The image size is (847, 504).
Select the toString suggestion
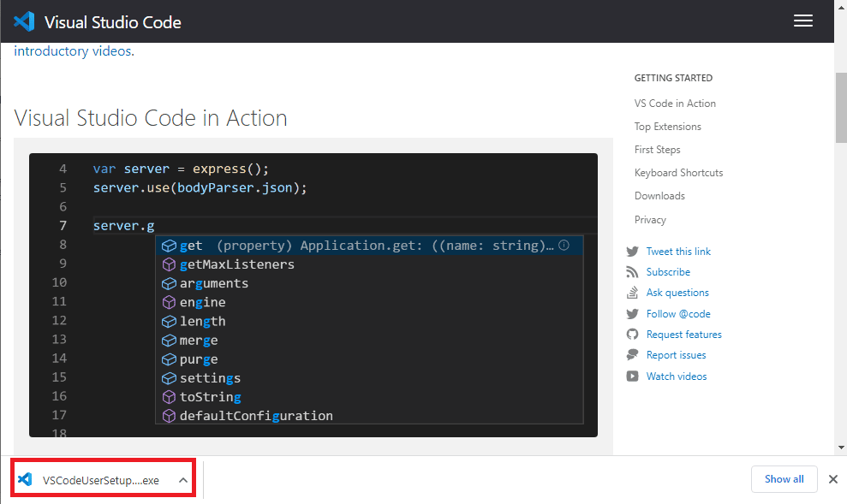point(369,397)
